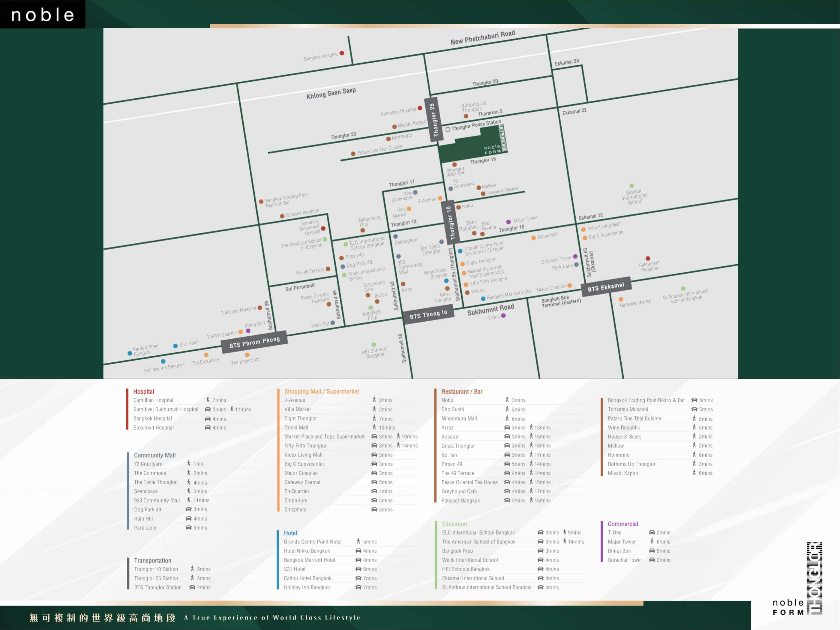Image resolution: width=840 pixels, height=630 pixels.
Task: Select the BTS Ekkamai station label
Action: (606, 287)
